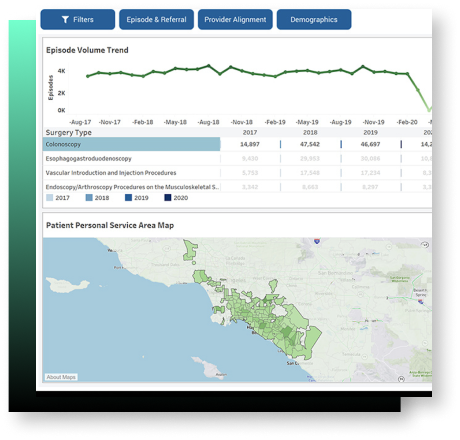Click Endoscopy/Arthroscopy 2019 value 8,297
This screenshot has width=460, height=440.
(x=370, y=187)
